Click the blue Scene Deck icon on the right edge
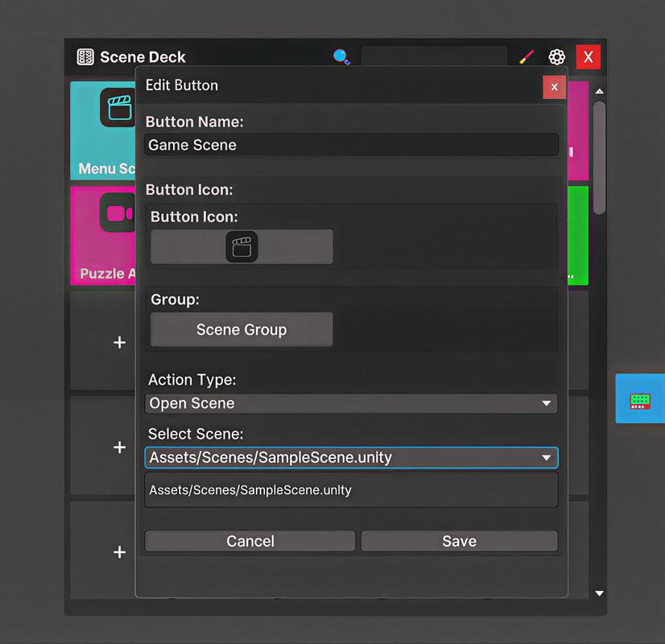The image size is (665, 644). (639, 398)
